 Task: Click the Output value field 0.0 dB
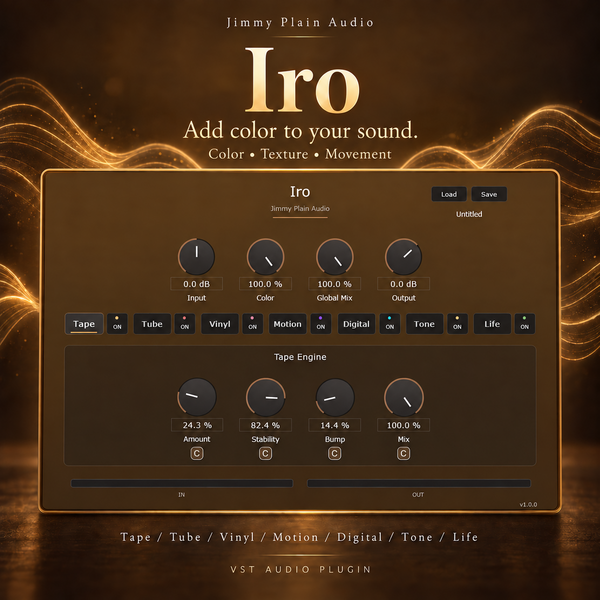[x=403, y=284]
